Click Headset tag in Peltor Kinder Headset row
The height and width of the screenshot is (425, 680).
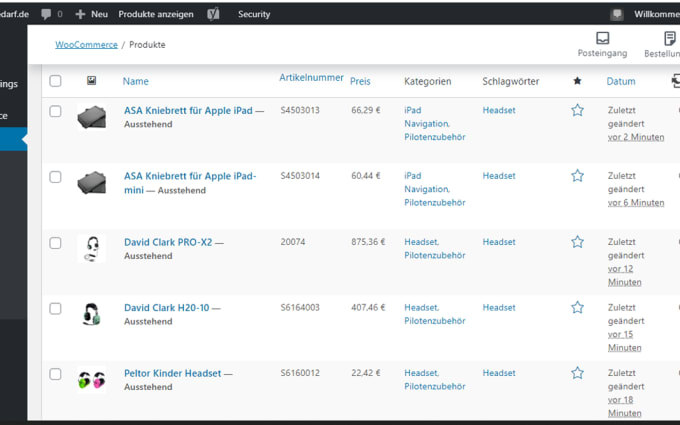coord(499,373)
